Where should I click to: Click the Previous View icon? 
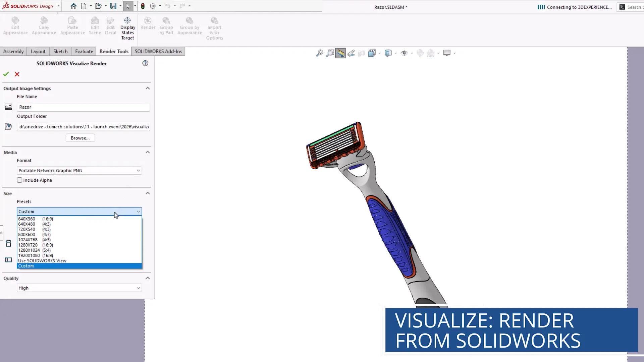pos(351,53)
